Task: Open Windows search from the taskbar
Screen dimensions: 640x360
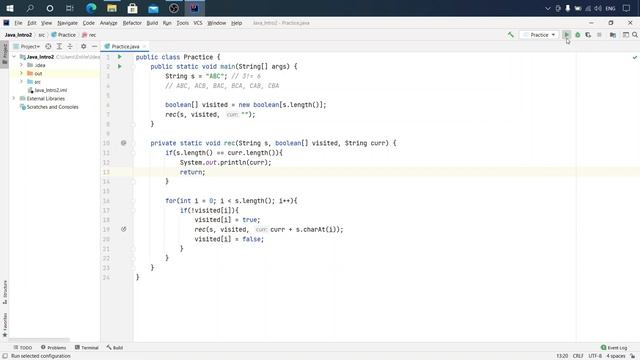Action: click(x=30, y=8)
